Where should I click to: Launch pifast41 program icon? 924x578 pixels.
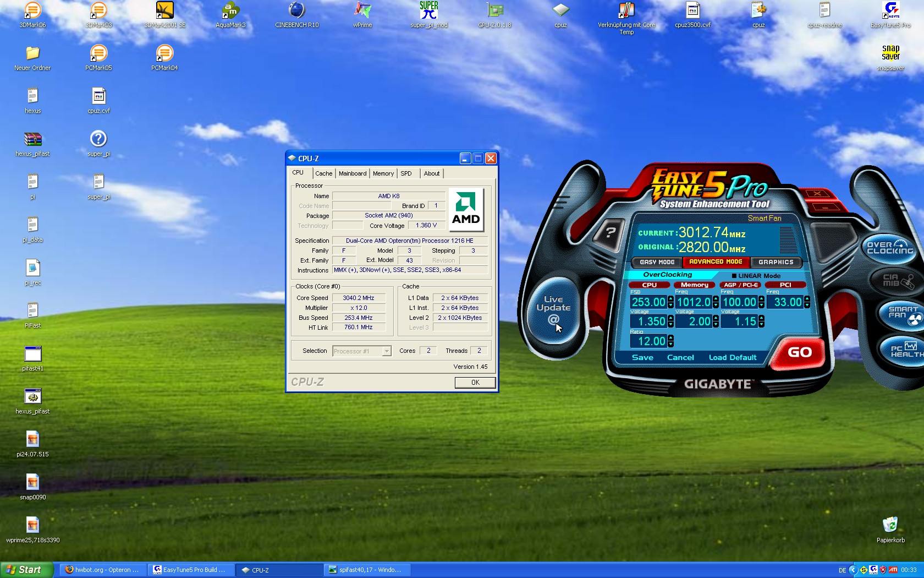pyautogui.click(x=32, y=358)
